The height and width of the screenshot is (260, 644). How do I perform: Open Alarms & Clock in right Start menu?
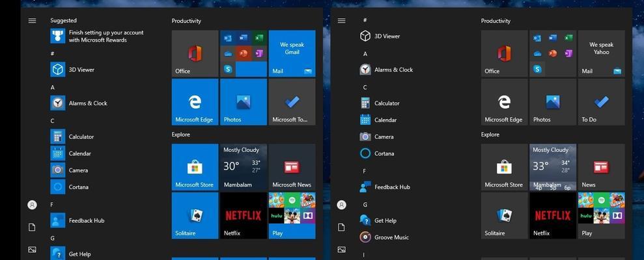tap(386, 70)
